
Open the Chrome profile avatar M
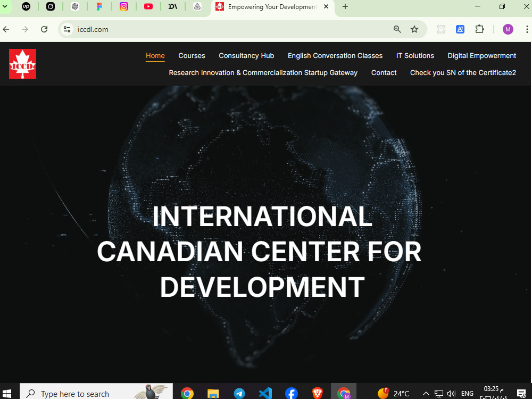(x=508, y=29)
